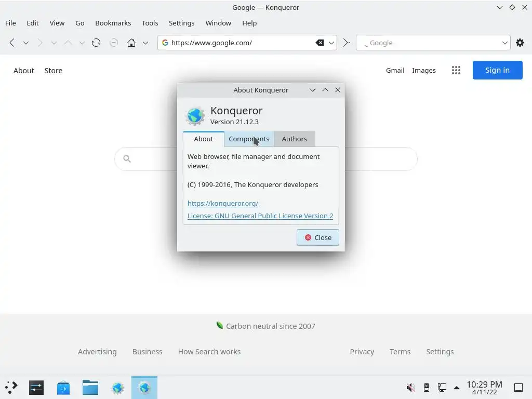Open the View menu
532x399 pixels.
coord(57,23)
